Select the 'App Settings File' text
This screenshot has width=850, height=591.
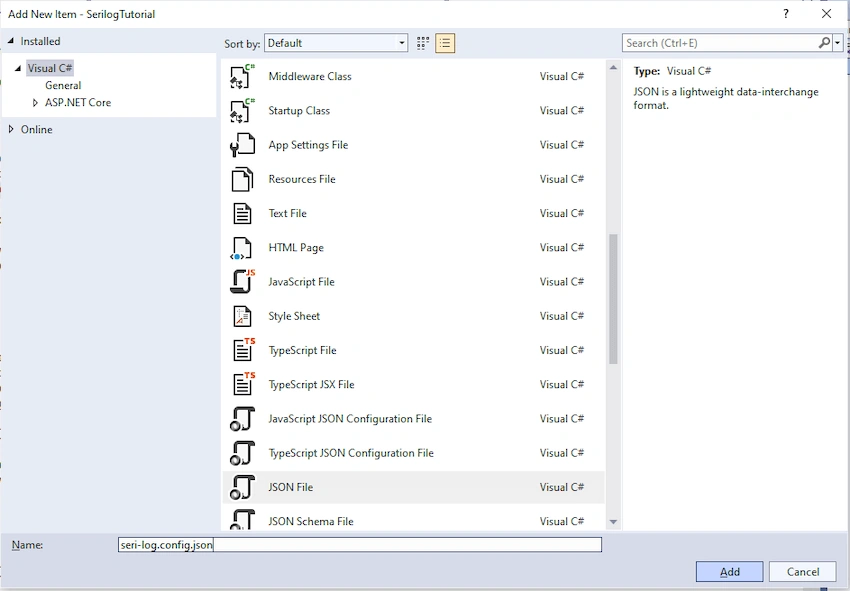308,145
